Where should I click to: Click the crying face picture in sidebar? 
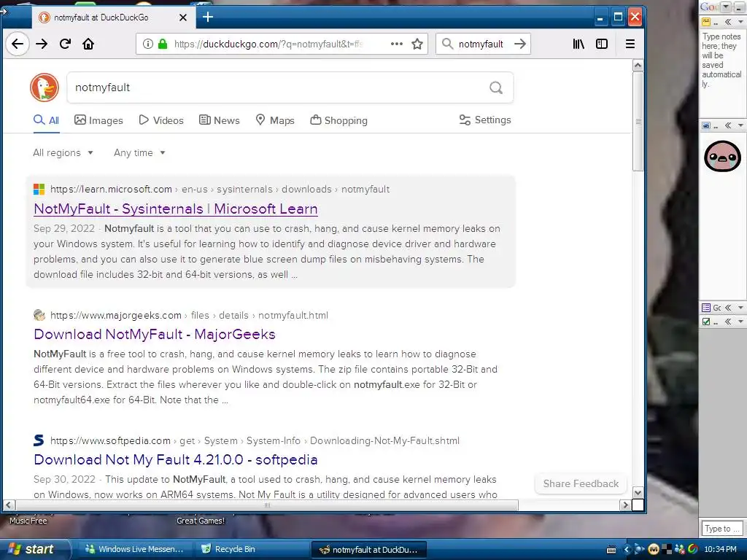click(x=722, y=156)
